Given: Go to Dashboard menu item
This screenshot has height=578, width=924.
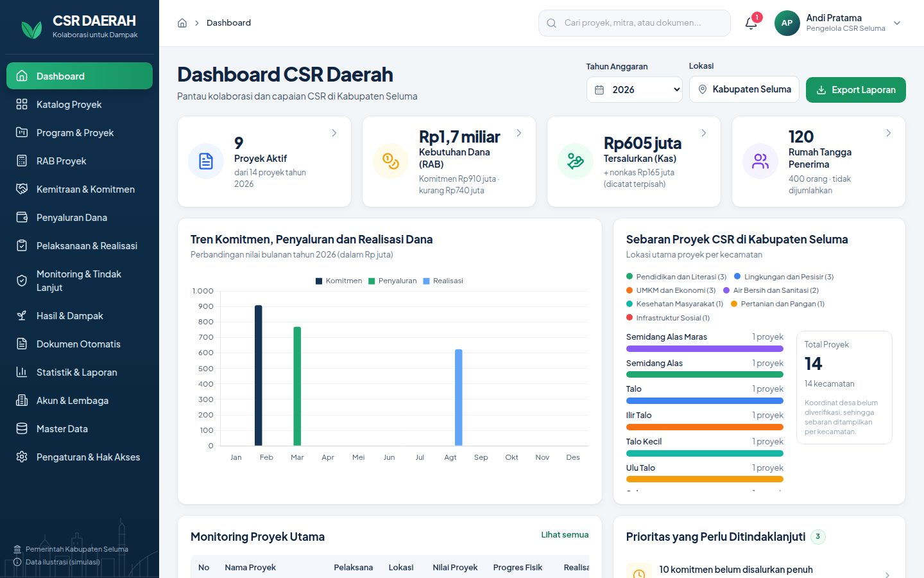Looking at the screenshot, I should 80,76.
